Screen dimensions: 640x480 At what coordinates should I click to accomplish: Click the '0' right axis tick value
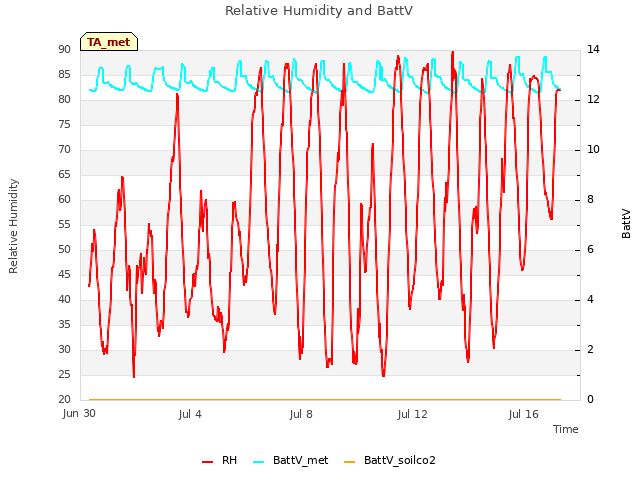pyautogui.click(x=591, y=399)
